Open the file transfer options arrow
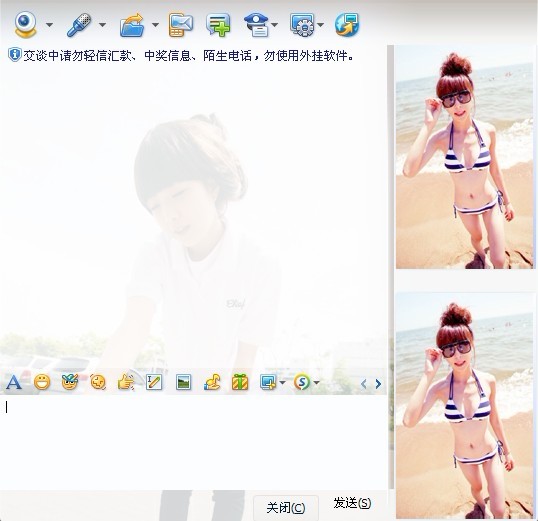538x521 pixels. tap(155, 25)
